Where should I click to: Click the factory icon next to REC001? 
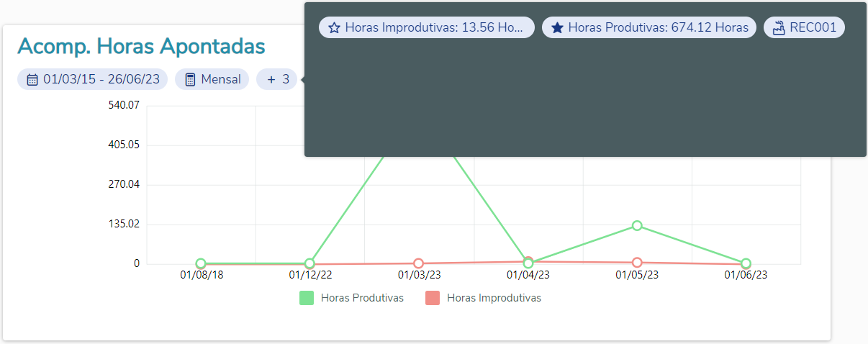(x=778, y=28)
